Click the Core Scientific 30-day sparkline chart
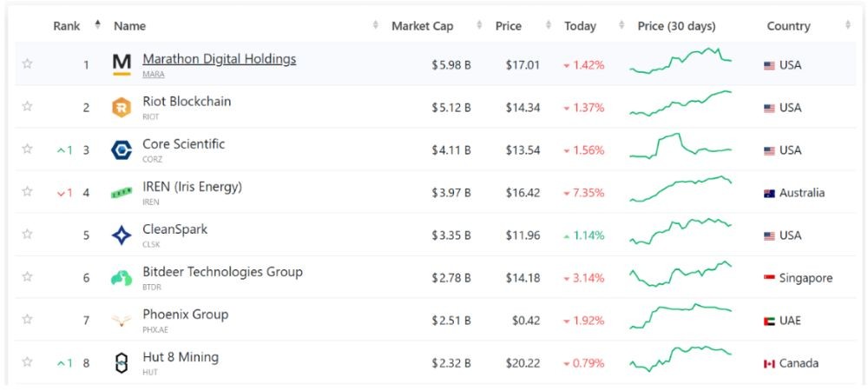This screenshot has height=391, width=868. tap(681, 147)
